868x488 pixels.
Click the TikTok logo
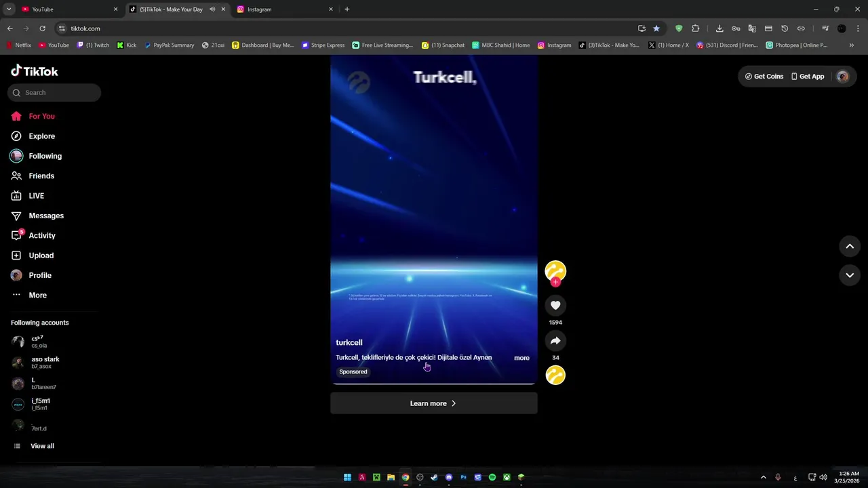click(35, 71)
